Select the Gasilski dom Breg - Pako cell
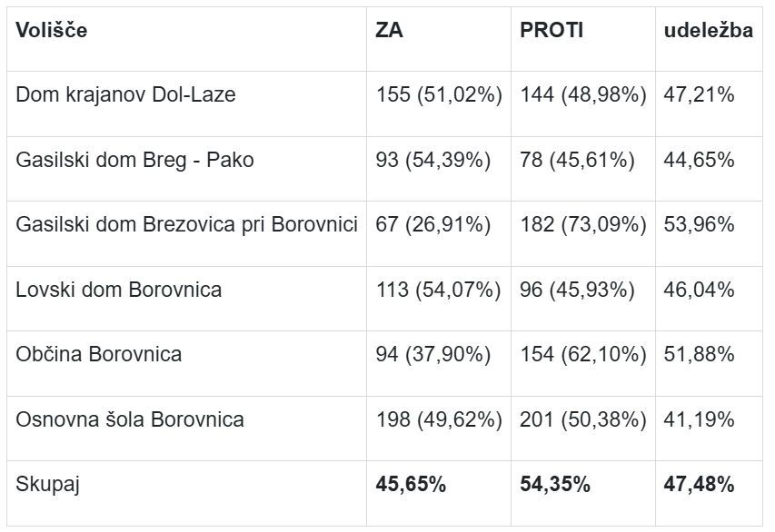Screen dimensions: 775x532 tap(134, 160)
